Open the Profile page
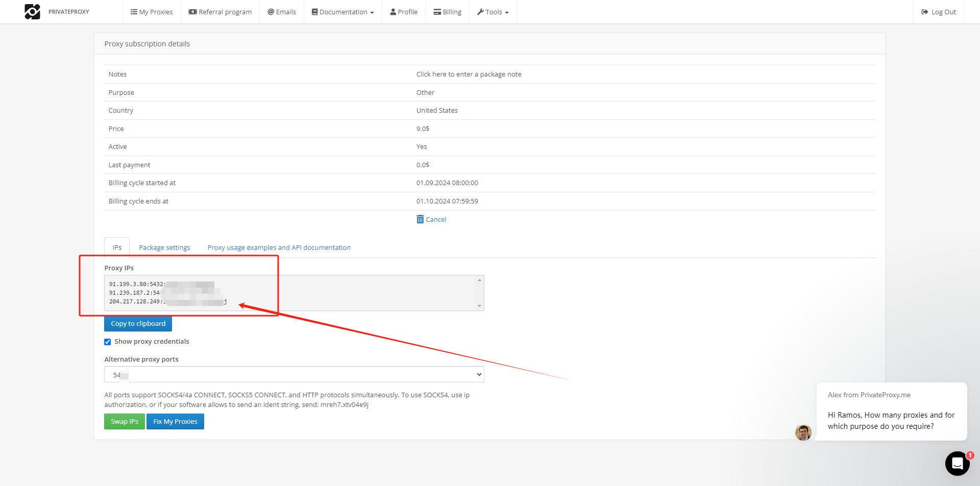Viewport: 980px width, 486px height. click(x=404, y=12)
